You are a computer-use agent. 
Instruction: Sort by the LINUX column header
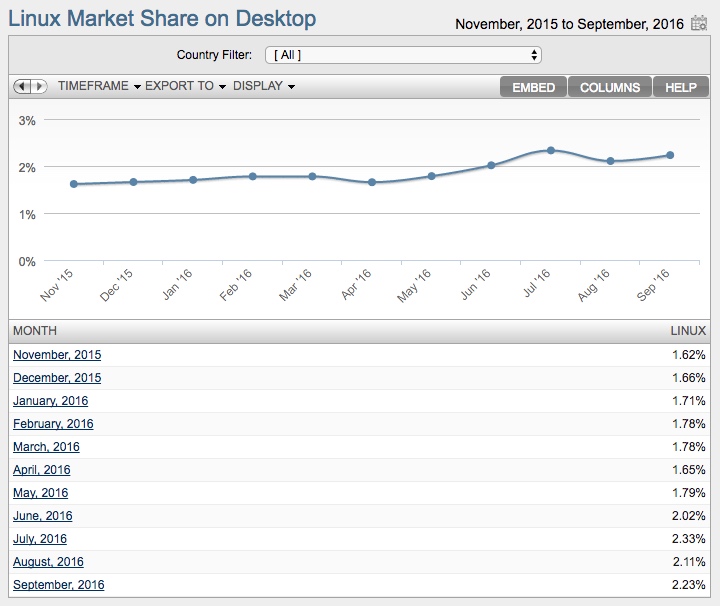click(688, 331)
